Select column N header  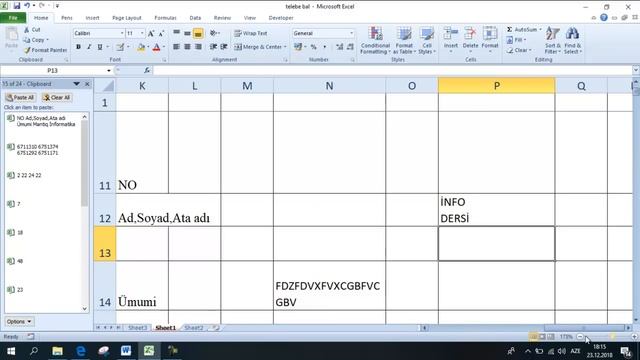[329, 86]
